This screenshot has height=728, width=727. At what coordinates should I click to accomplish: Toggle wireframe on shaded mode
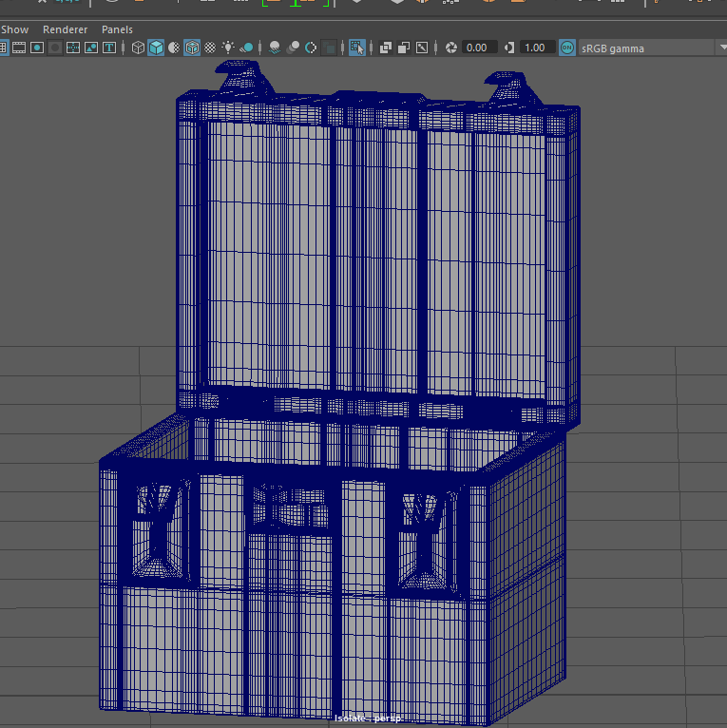tap(192, 48)
